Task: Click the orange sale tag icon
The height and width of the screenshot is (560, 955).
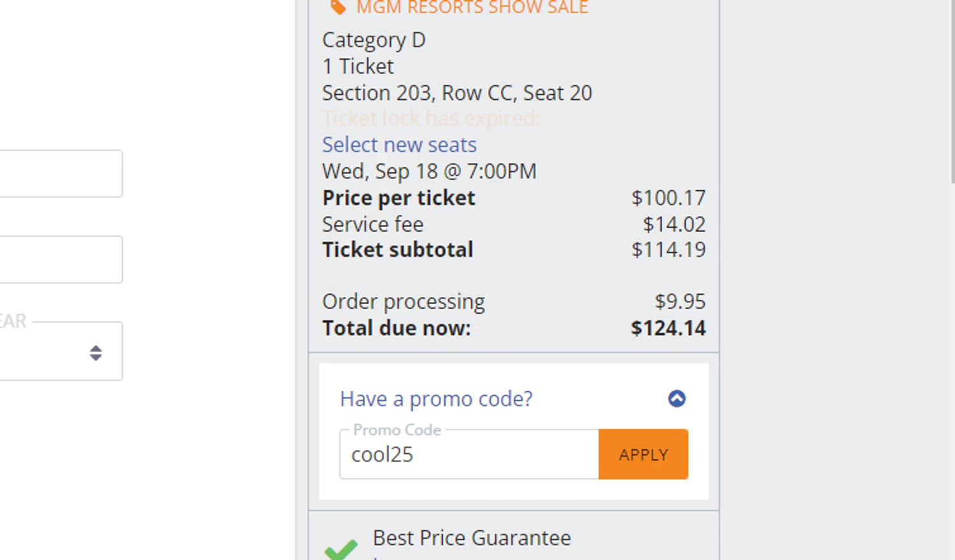Action: coord(337,7)
